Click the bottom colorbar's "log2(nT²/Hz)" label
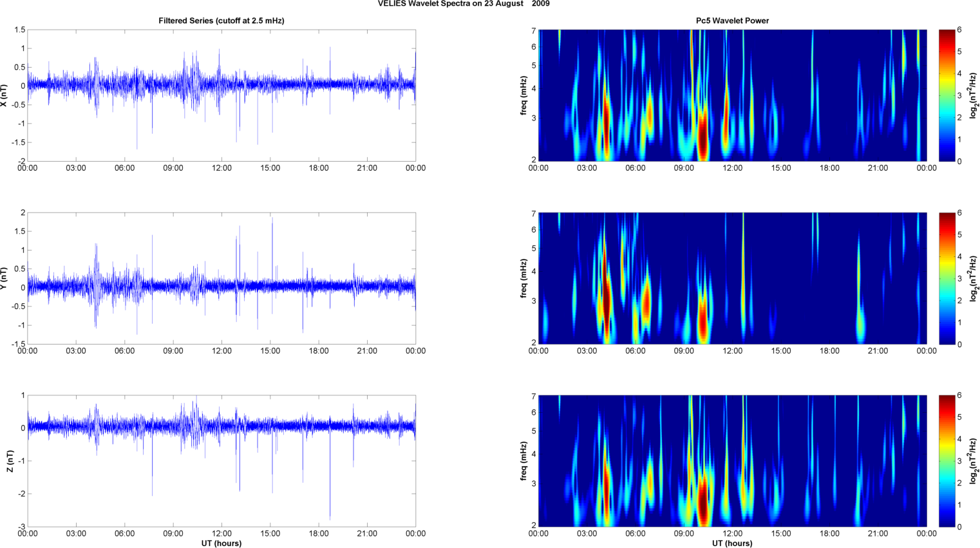Screen dimensions: 980x548 pyautogui.click(x=974, y=461)
